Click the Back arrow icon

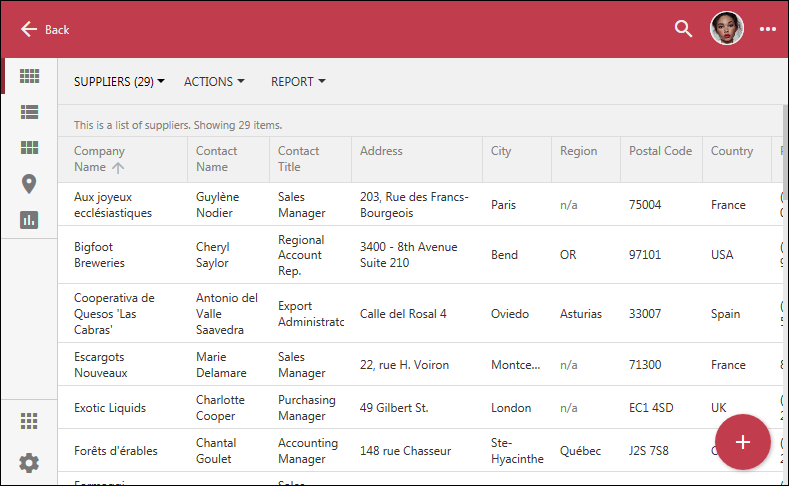(x=29, y=29)
